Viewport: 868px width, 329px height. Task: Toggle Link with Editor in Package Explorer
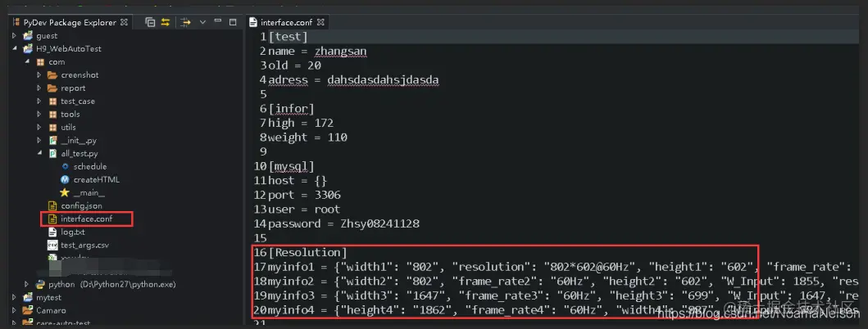(165, 22)
